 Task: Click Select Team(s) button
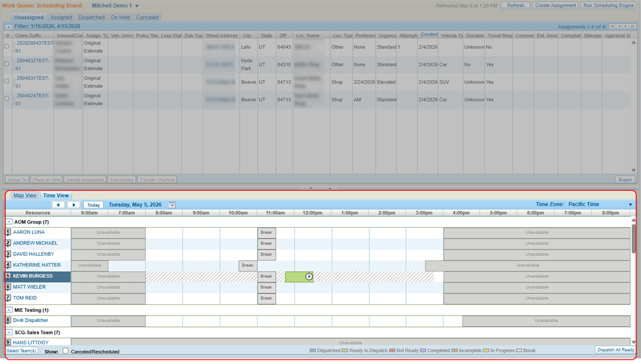[22, 351]
